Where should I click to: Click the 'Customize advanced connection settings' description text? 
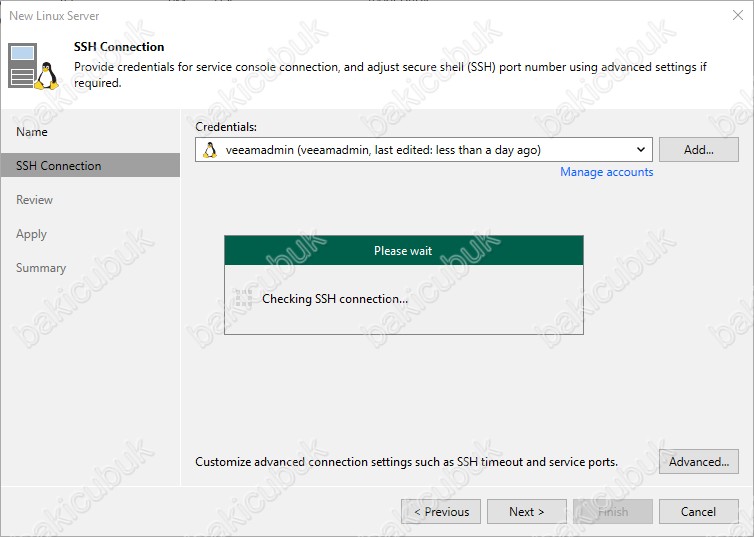[x=406, y=462]
